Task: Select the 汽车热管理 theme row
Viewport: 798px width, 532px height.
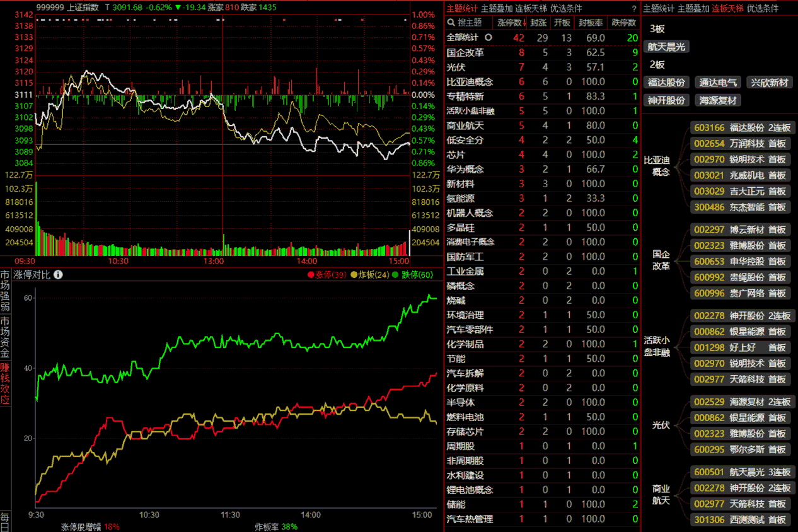Action: pos(543,519)
